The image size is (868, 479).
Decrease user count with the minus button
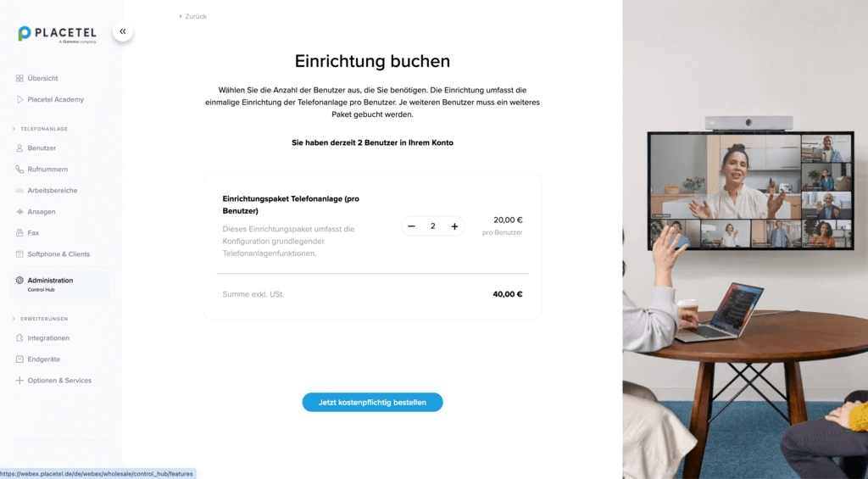411,226
